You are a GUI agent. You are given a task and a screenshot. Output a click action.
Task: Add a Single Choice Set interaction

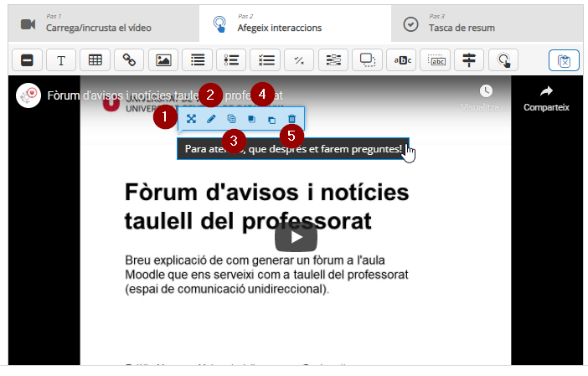[231, 60]
